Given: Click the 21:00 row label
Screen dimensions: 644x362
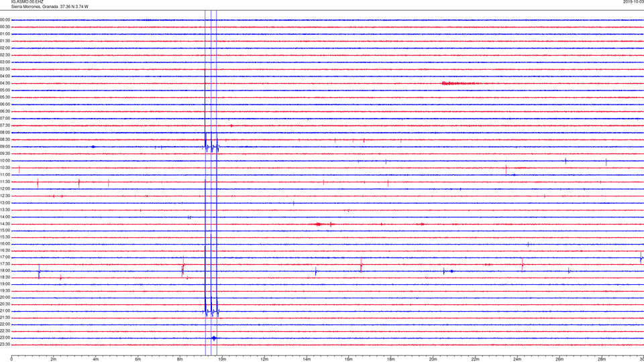Looking at the screenshot, I should point(5,311).
